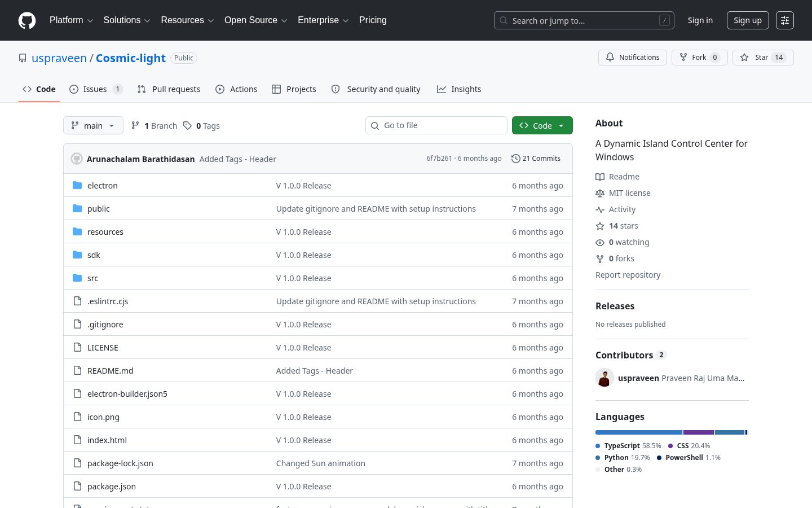This screenshot has width=812, height=508.
Task: Open 'Changed Sun animation' commit message
Action: 321,463
